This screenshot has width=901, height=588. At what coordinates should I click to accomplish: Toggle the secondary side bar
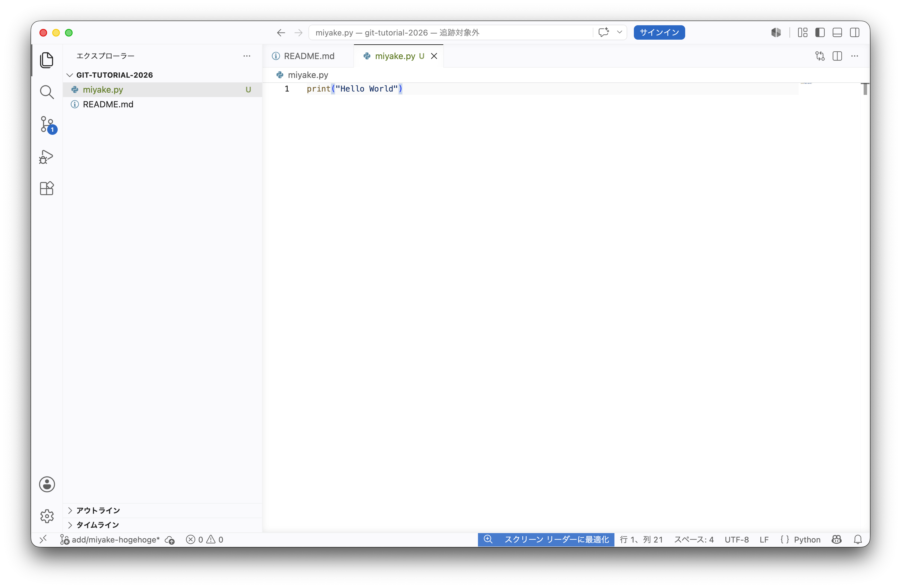854,32
